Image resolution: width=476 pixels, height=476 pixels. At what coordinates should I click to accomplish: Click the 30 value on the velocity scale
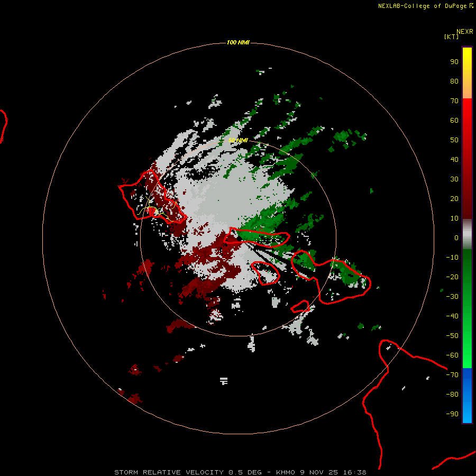click(454, 179)
